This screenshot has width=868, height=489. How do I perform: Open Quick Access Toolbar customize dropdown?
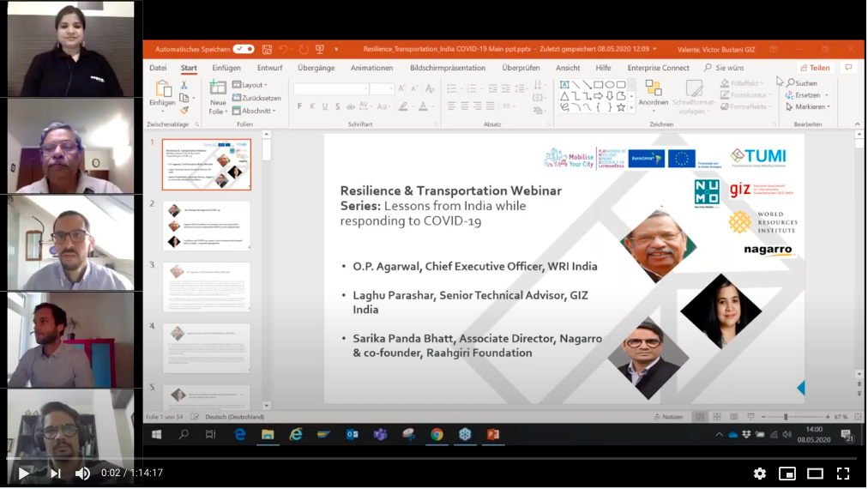pyautogui.click(x=336, y=49)
